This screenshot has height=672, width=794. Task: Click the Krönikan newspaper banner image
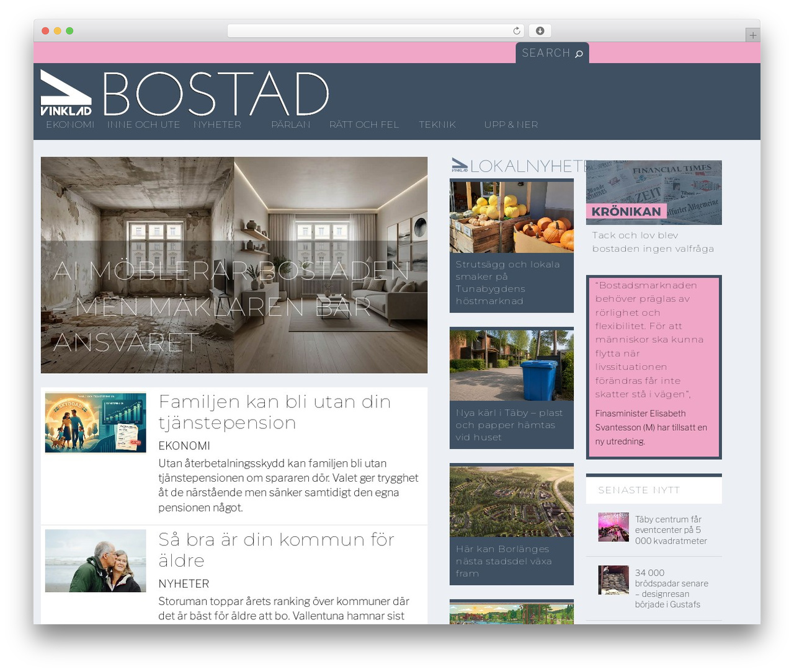click(654, 193)
